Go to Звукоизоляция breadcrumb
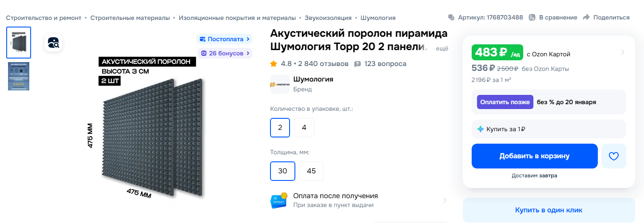Viewport: 644px width, 223px height. click(x=328, y=18)
